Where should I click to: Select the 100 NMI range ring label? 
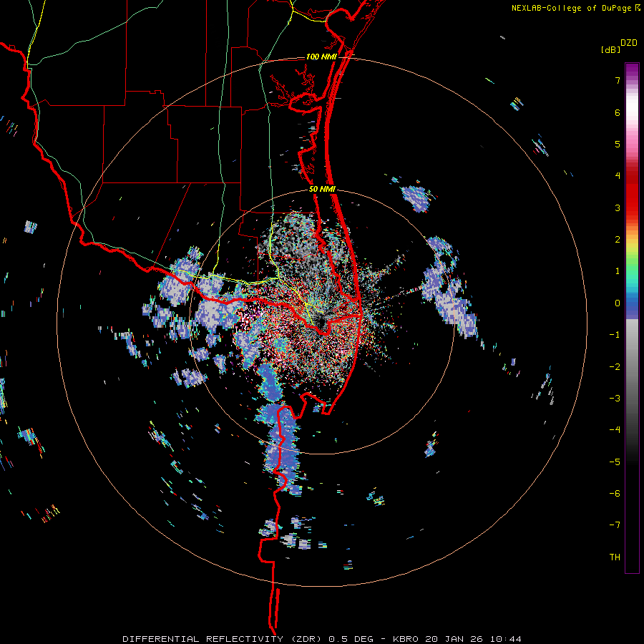point(321,57)
